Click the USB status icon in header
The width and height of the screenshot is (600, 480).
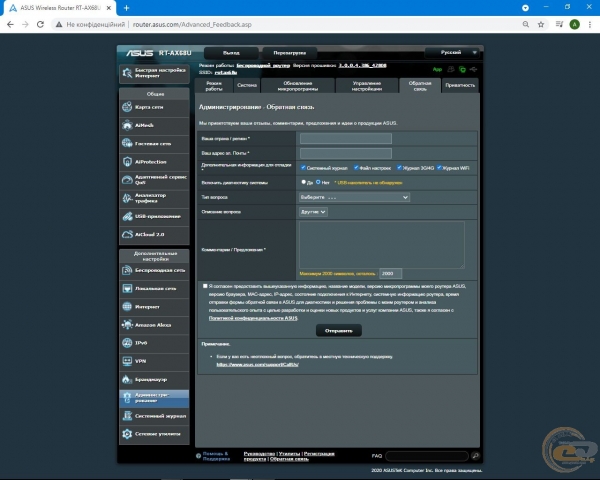[x=473, y=69]
